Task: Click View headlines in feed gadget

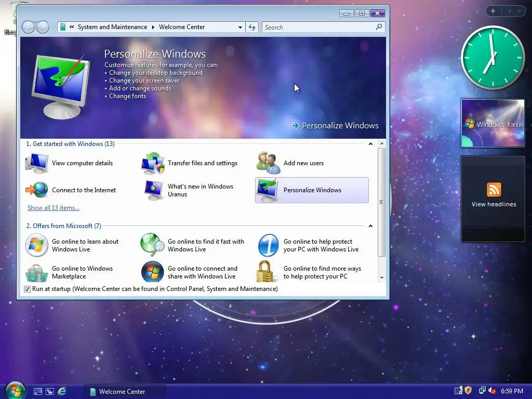Action: (494, 204)
